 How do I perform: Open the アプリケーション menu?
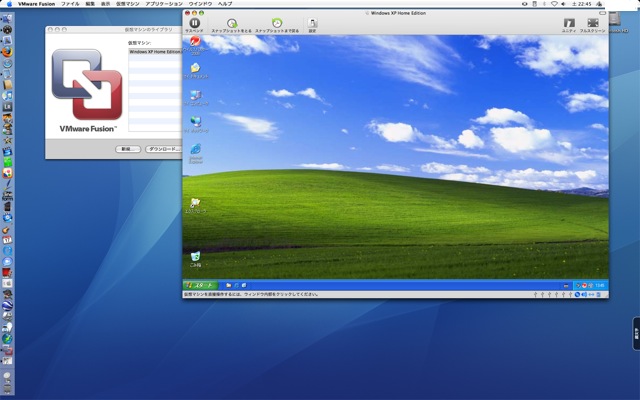(x=164, y=4)
